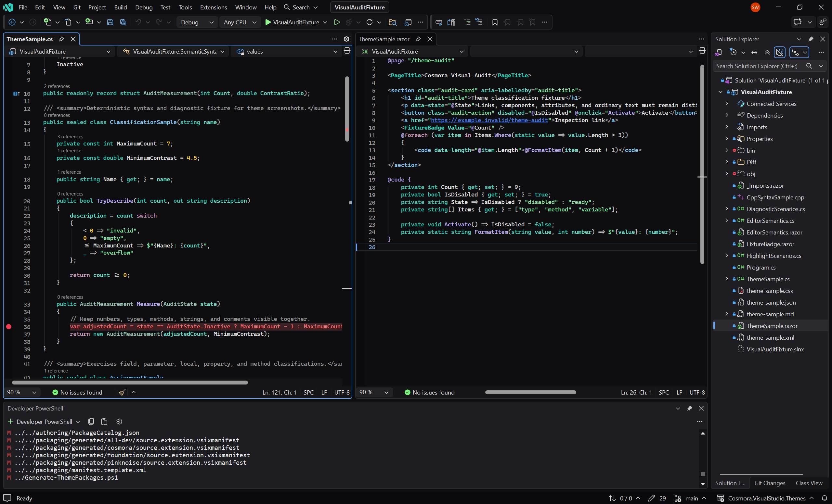Click the ThemeSample.cs horizontal scrollbar thumb
The width and height of the screenshot is (832, 504).
[130, 383]
